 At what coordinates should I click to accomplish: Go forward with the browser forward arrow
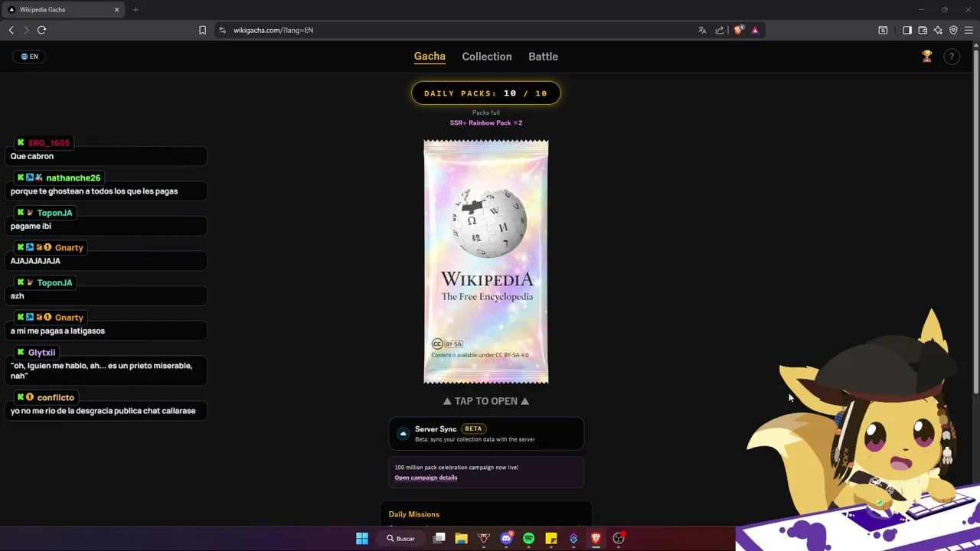point(26,30)
